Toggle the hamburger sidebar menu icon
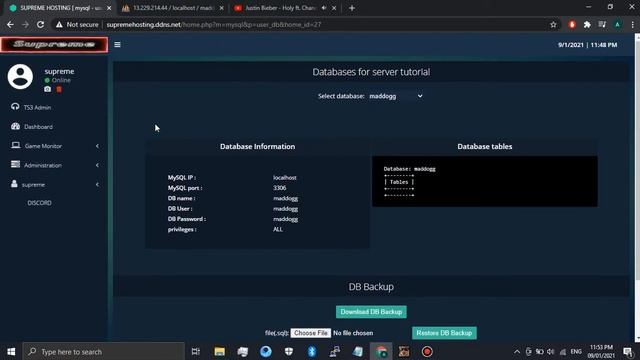Viewport: 640px width, 360px height. (117, 44)
